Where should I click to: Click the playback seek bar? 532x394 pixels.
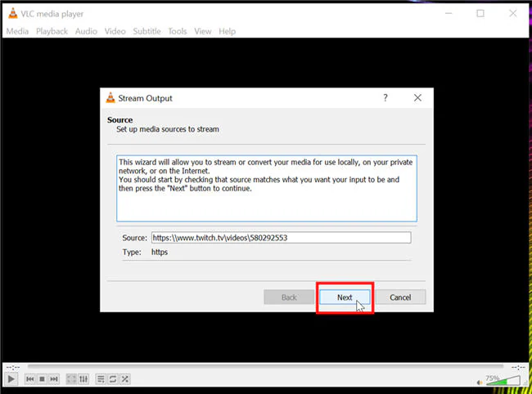[x=265, y=366]
